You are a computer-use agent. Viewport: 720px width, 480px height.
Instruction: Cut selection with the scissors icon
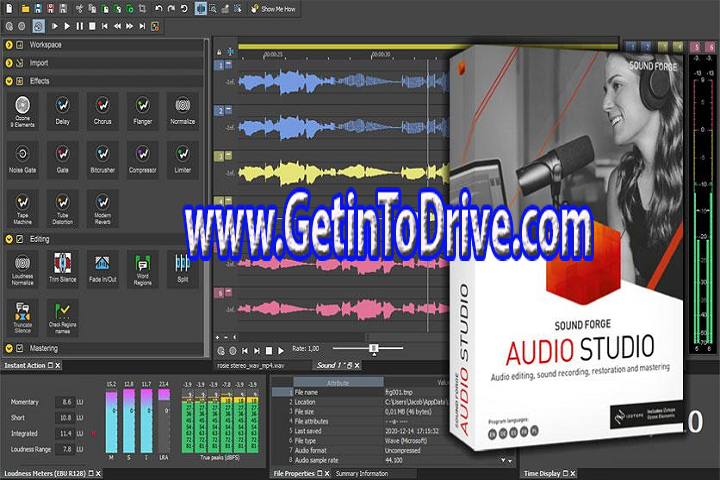coord(79,8)
